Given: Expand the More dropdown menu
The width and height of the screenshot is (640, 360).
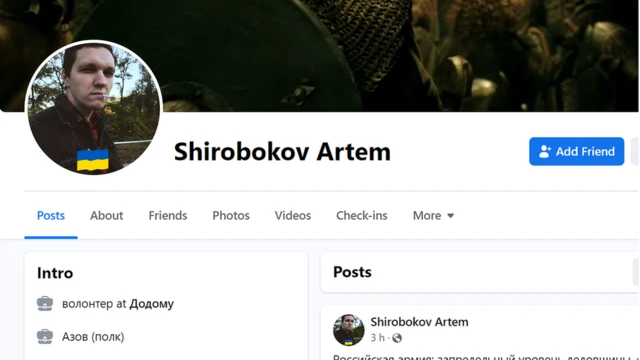Looking at the screenshot, I should [433, 216].
